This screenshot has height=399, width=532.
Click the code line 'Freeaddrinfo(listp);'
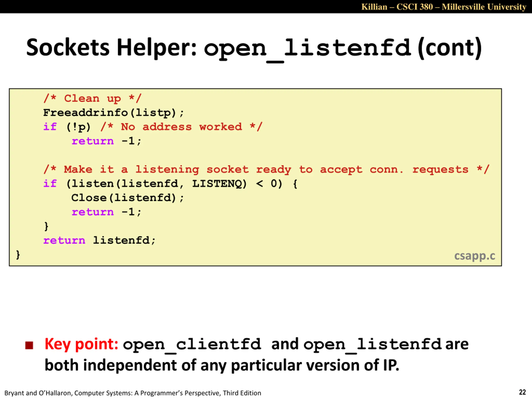tap(113, 113)
